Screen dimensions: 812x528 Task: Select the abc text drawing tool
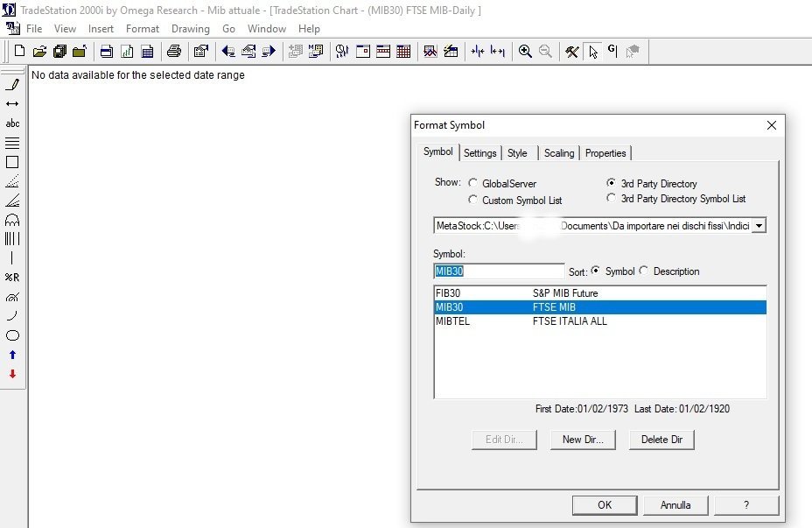point(12,123)
